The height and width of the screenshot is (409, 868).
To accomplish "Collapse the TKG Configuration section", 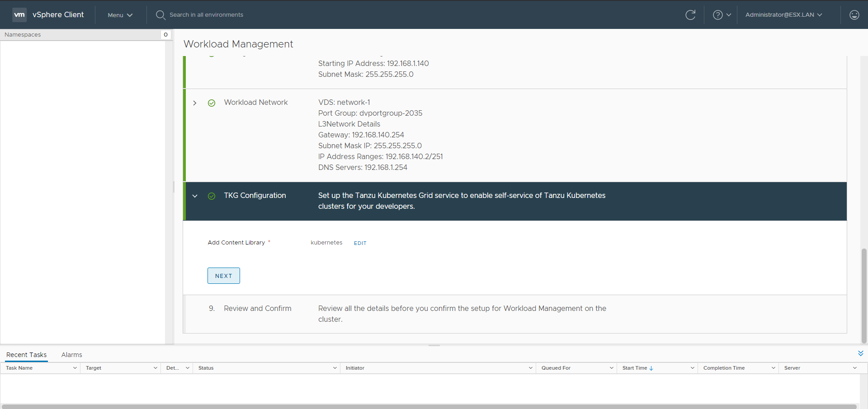I will coord(195,196).
